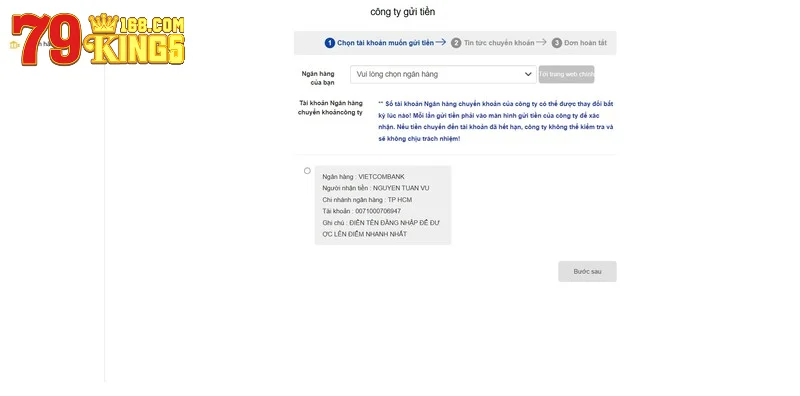Click the 'Chi nhánh ngân hàng : TP HCM' line

pos(367,200)
